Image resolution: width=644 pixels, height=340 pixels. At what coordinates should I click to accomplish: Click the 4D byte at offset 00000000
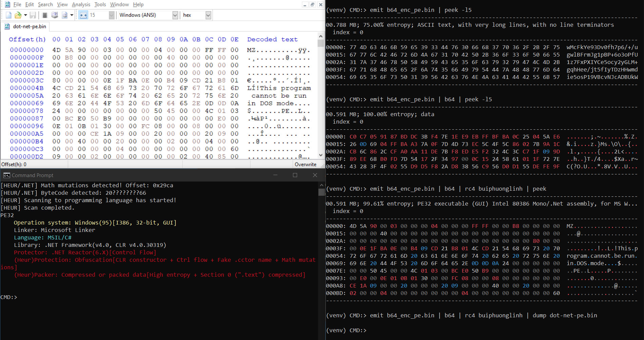(x=56, y=50)
